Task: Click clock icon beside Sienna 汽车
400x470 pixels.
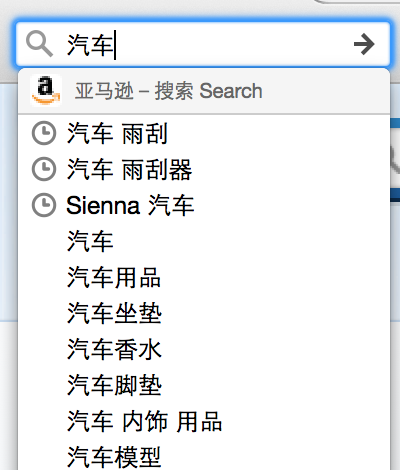Action: (44, 205)
